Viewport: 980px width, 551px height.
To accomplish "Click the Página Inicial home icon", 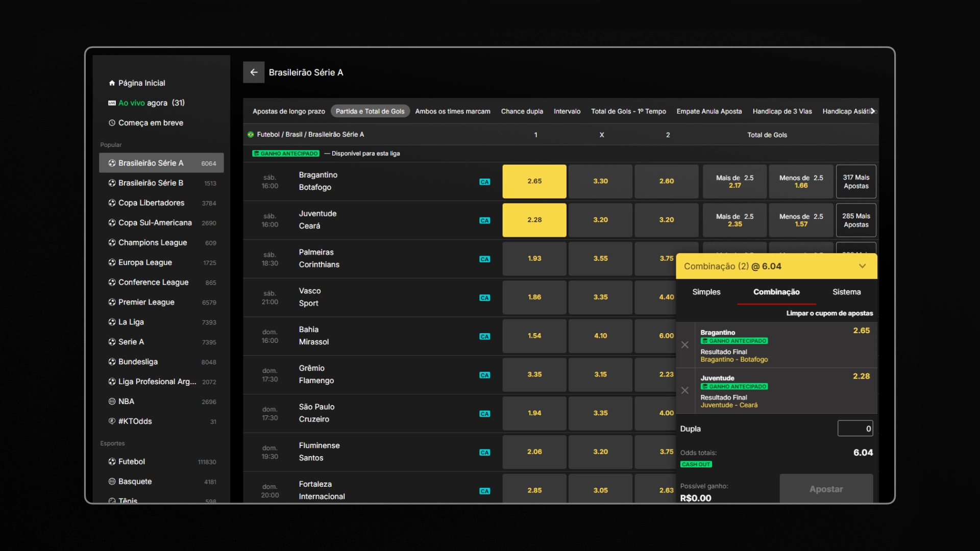I will coord(112,83).
